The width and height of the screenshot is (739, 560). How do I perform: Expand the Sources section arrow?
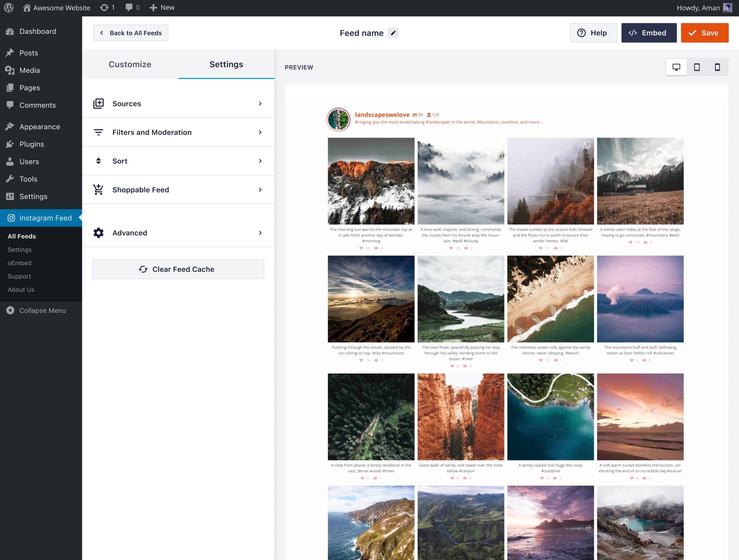(x=260, y=103)
